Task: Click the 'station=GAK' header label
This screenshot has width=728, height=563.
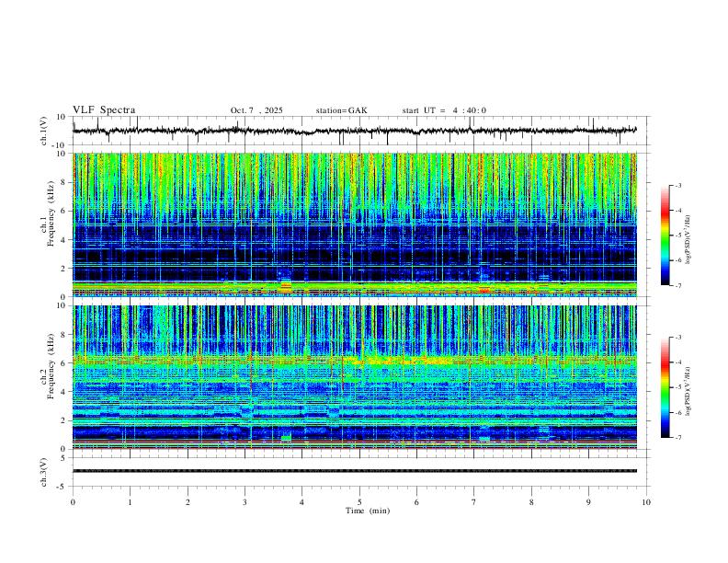Action: [341, 110]
